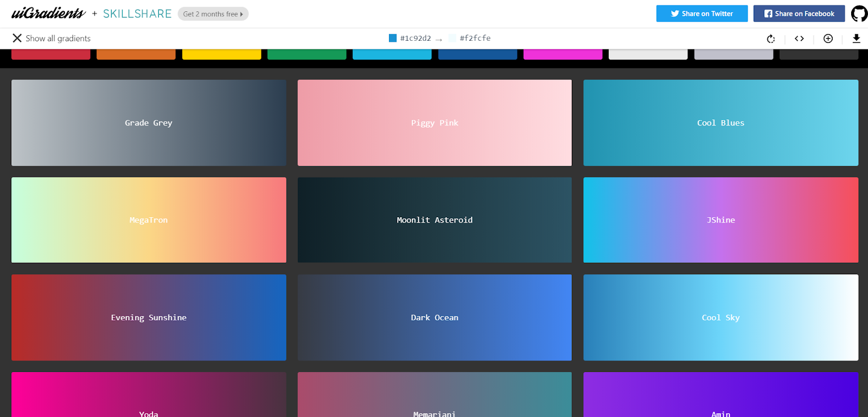The width and height of the screenshot is (868, 417).
Task: Download the gradient as image
Action: click(x=856, y=38)
